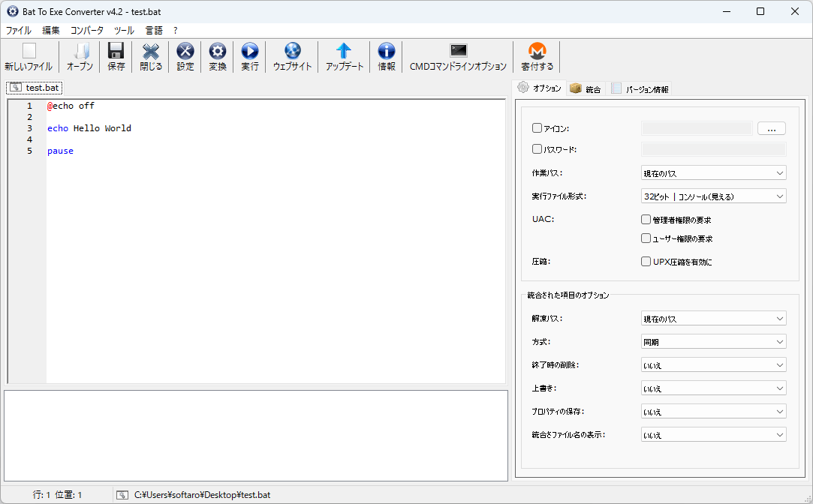Check 管理者権限の要求 under UAC
Viewport: 813px width, 504px height.
pyautogui.click(x=646, y=220)
